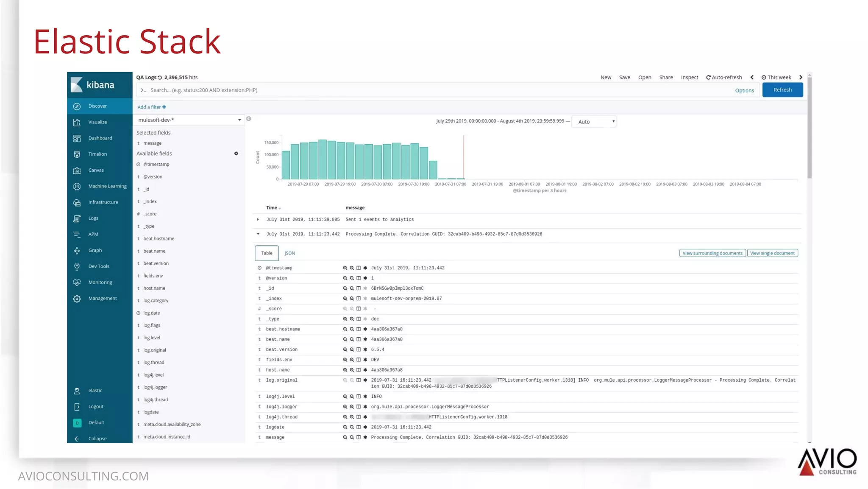Open the Dashboard icon in sidebar

[77, 138]
